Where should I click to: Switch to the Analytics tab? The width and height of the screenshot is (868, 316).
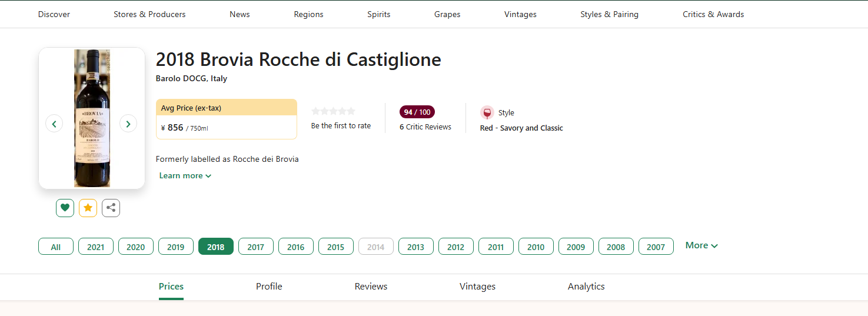pyautogui.click(x=586, y=287)
